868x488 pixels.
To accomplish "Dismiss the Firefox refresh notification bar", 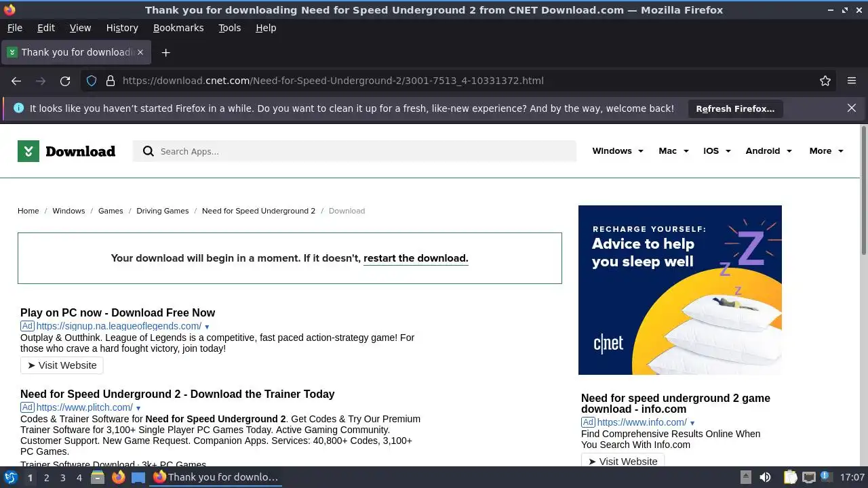I will point(852,108).
